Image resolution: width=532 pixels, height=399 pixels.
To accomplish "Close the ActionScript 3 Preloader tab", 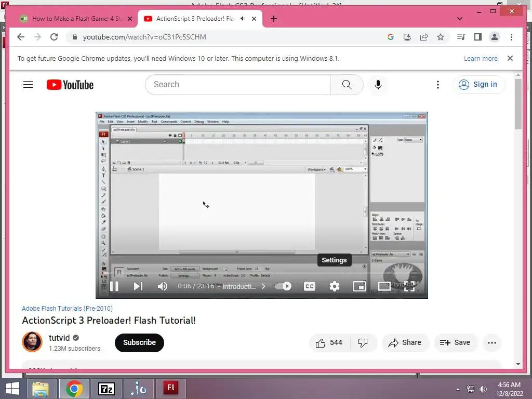I will (254, 19).
